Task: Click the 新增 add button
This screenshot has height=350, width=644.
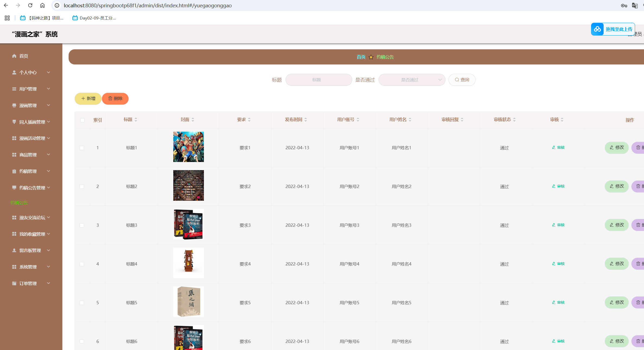Action: point(88,99)
